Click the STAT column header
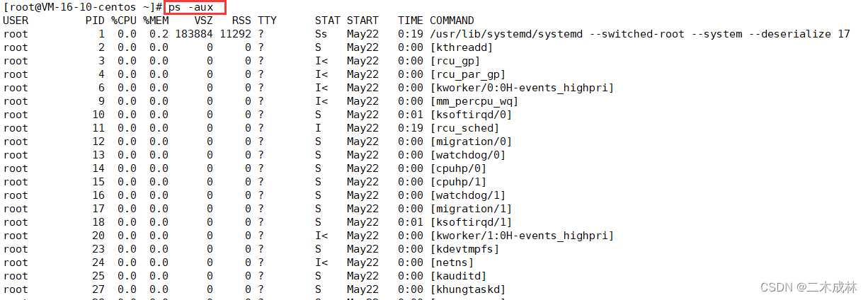 pos(327,21)
